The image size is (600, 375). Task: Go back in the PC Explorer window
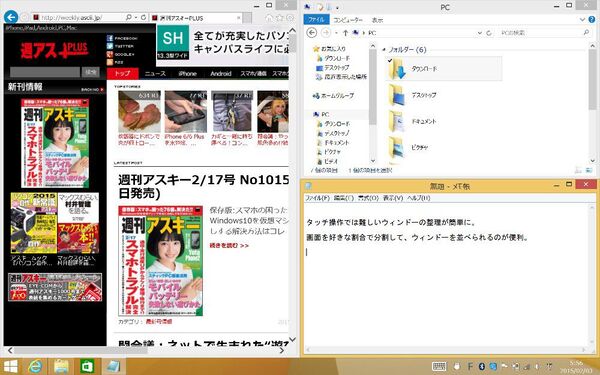point(312,33)
